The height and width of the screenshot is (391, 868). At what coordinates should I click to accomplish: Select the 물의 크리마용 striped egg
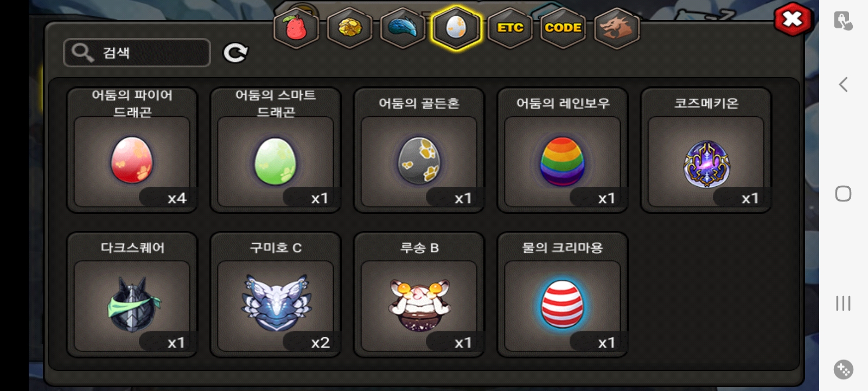563,295
